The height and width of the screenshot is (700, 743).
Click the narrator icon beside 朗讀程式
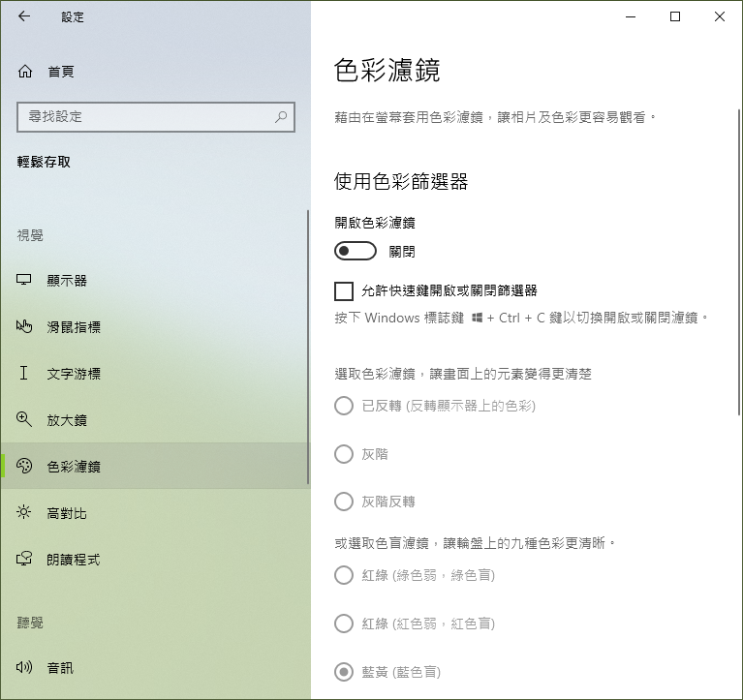[23, 559]
